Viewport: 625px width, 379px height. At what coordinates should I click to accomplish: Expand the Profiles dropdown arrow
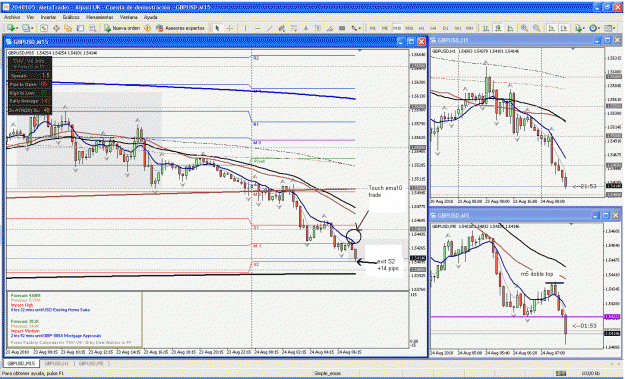coord(32,28)
